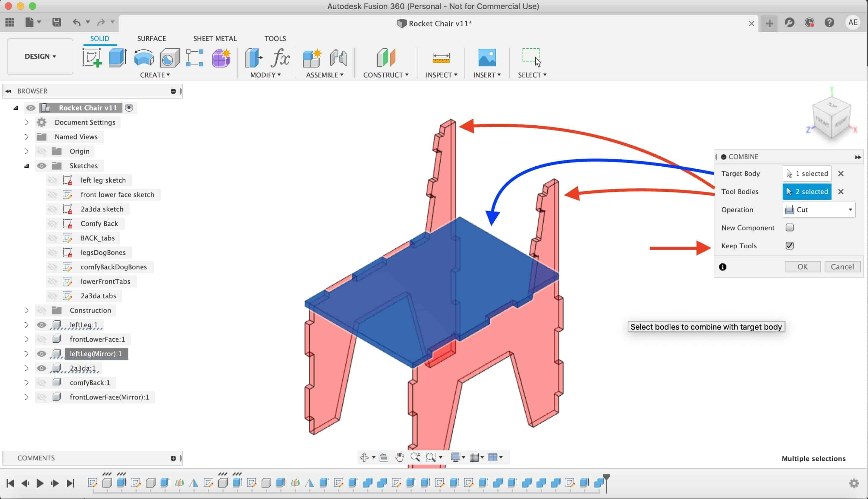Toggle visibility of 2a3da:1

coord(42,368)
